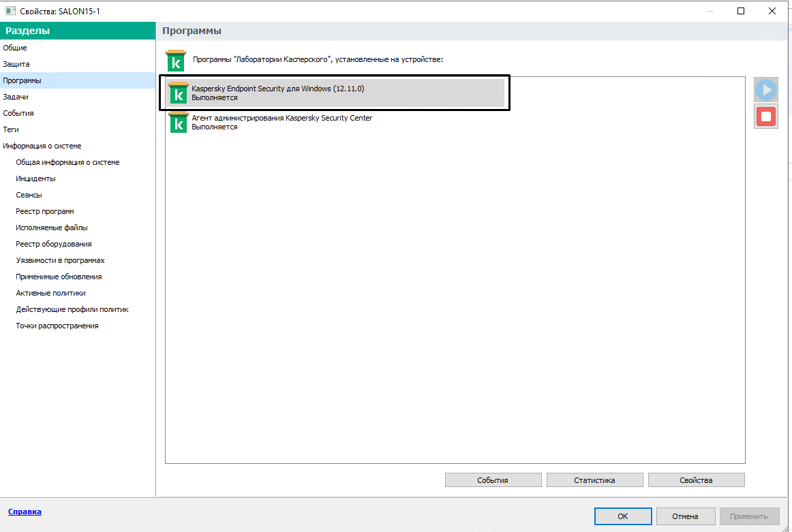The height and width of the screenshot is (532, 792).
Task: Open application Свойства button
Action: pos(696,480)
